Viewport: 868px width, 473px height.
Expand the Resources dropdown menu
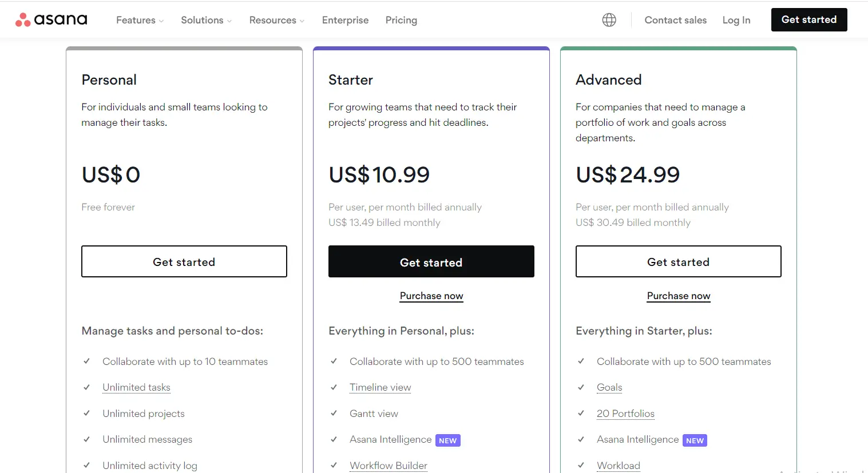point(276,20)
